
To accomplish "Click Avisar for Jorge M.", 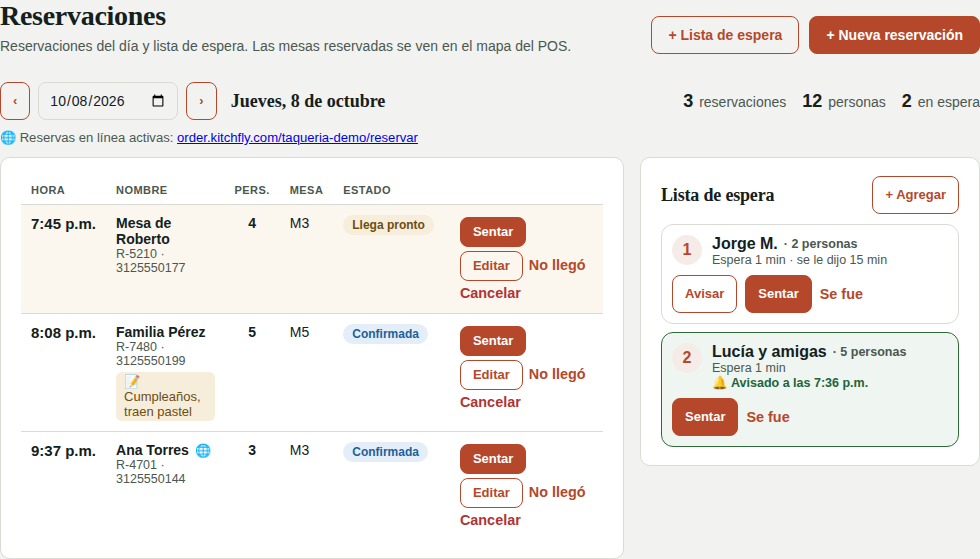I will (x=704, y=294).
